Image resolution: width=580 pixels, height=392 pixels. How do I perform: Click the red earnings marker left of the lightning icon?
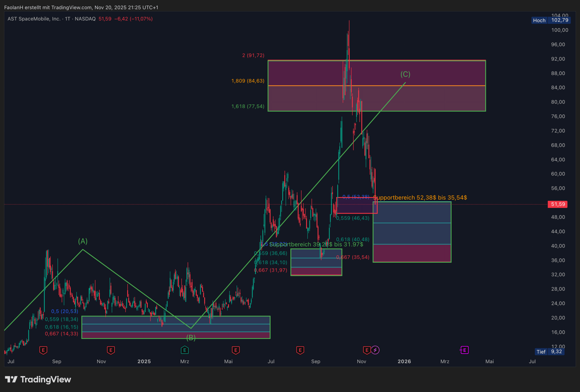[x=366, y=350]
